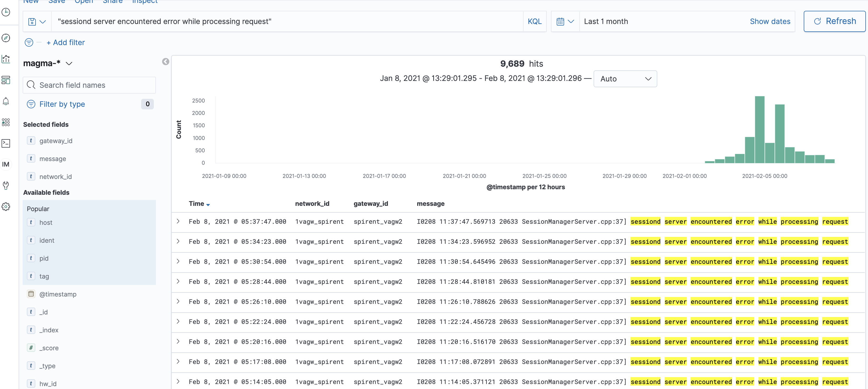Screen dimensions: 868x389
Task: Click Last 1 month time range
Action: 605,22
